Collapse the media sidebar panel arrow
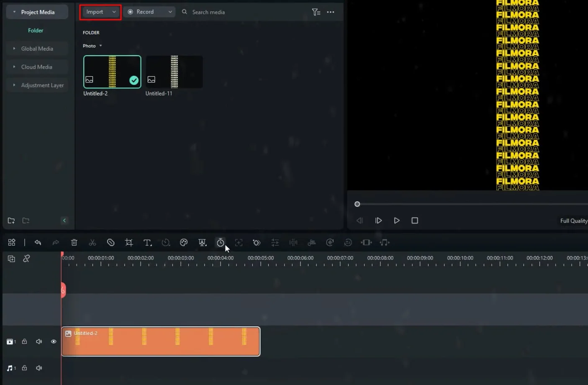 pos(64,221)
